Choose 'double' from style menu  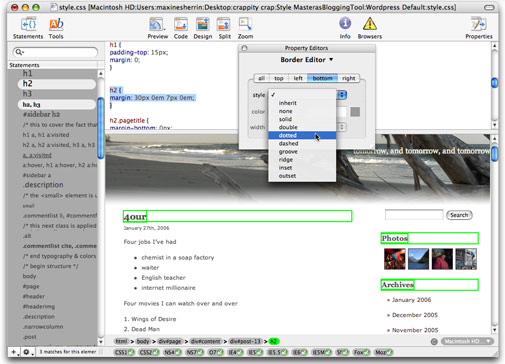[302, 127]
